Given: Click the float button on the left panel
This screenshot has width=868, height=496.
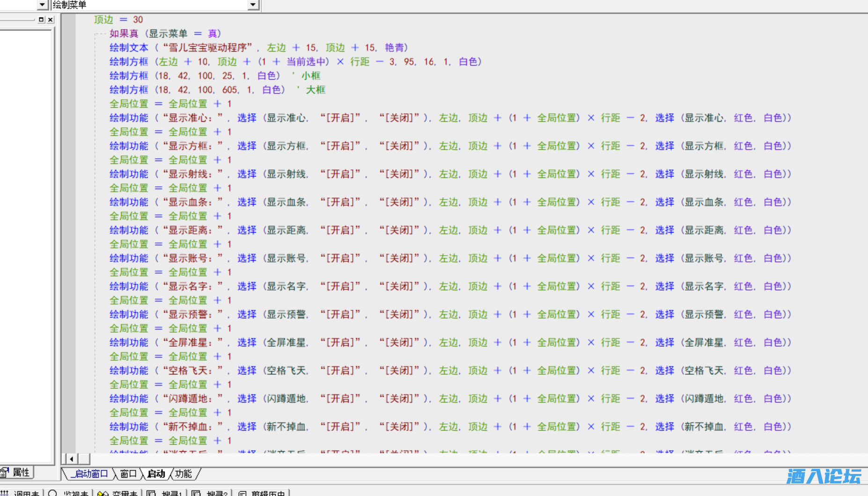Looking at the screenshot, I should coord(41,20).
